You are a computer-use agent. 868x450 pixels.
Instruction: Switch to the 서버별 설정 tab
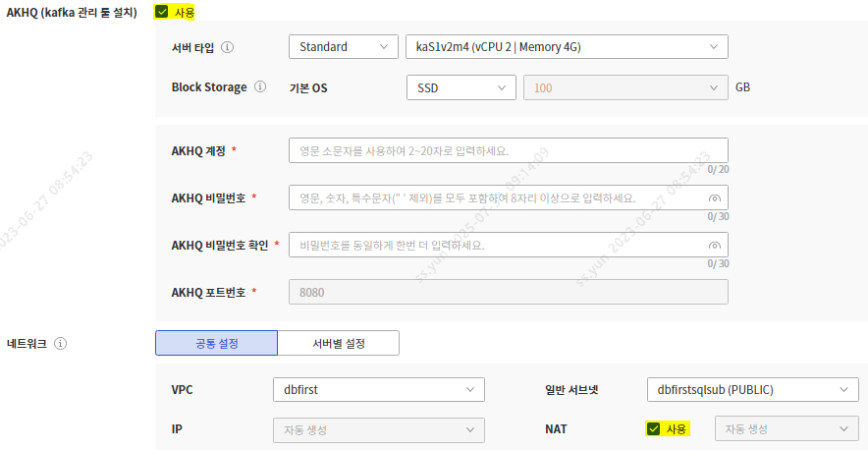click(338, 343)
